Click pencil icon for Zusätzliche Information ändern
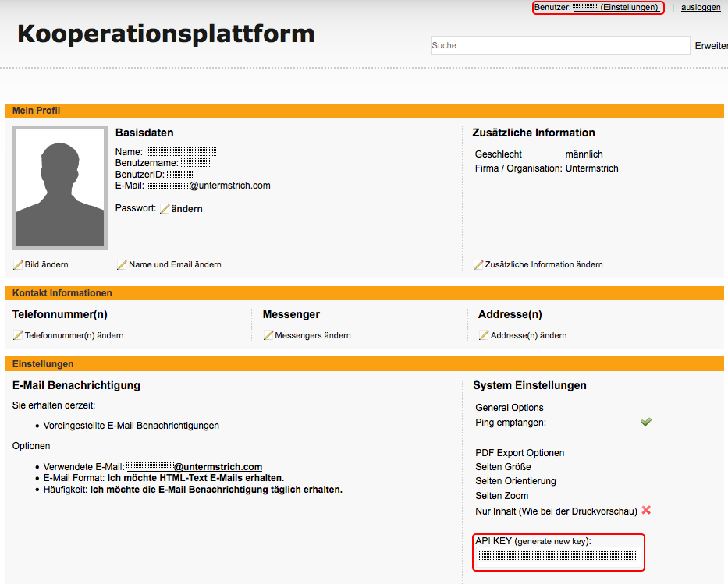Viewport: 728px width, 584px height. pyautogui.click(x=478, y=265)
